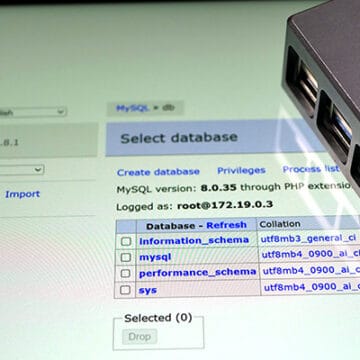Click the MySQL breadcrumb link
The height and width of the screenshot is (360, 360).
pyautogui.click(x=132, y=108)
